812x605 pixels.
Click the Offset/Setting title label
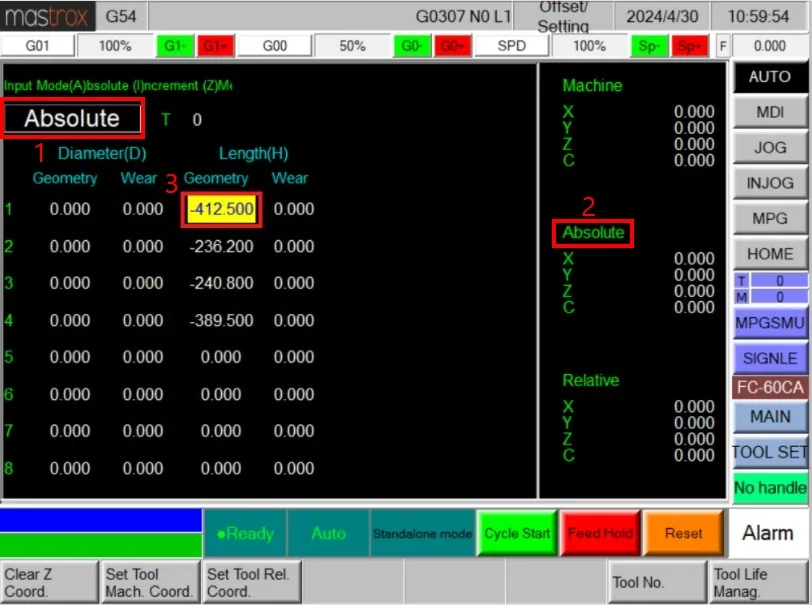[x=563, y=16]
